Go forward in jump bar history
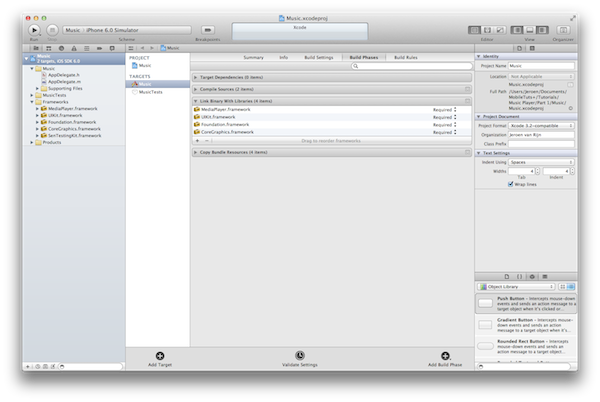The width and height of the screenshot is (600, 402). [x=152, y=48]
